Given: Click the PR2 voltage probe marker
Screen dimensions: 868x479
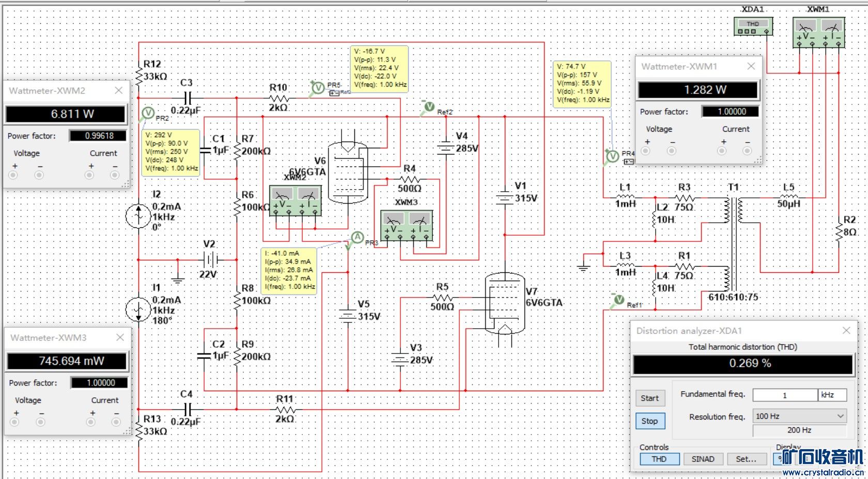Looking at the screenshot, I should [x=148, y=113].
